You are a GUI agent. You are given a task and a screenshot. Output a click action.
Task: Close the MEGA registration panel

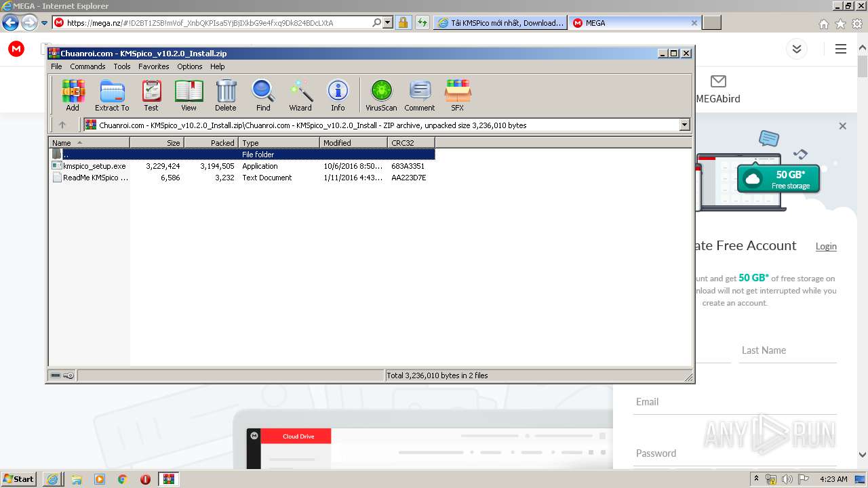pyautogui.click(x=842, y=126)
